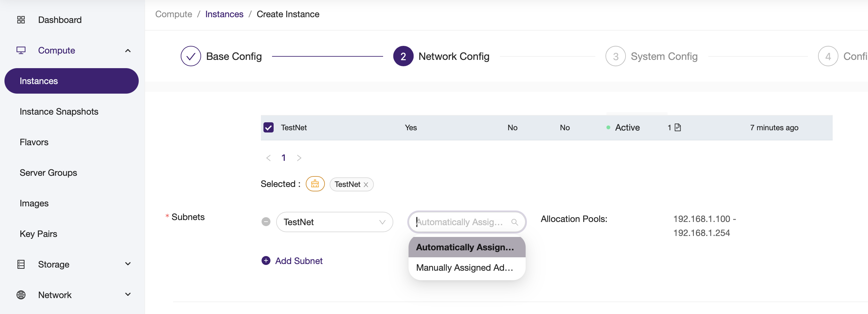Uncheck the TestNet network row checkbox
The height and width of the screenshot is (314, 868).
tap(269, 127)
